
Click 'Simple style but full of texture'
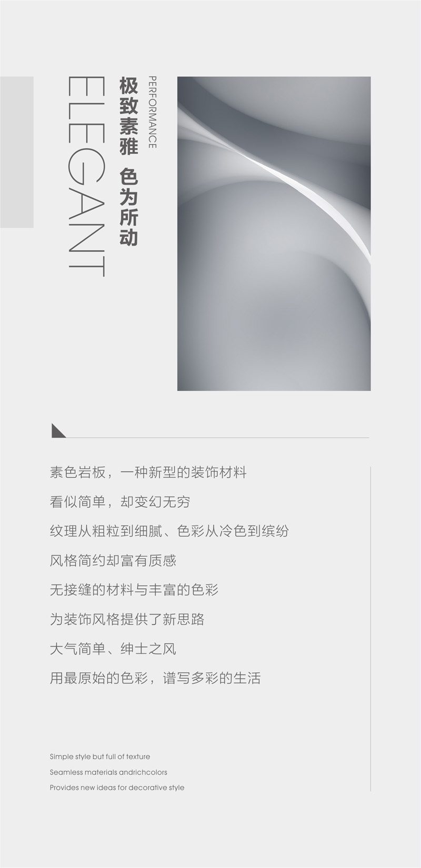pyautogui.click(x=100, y=756)
